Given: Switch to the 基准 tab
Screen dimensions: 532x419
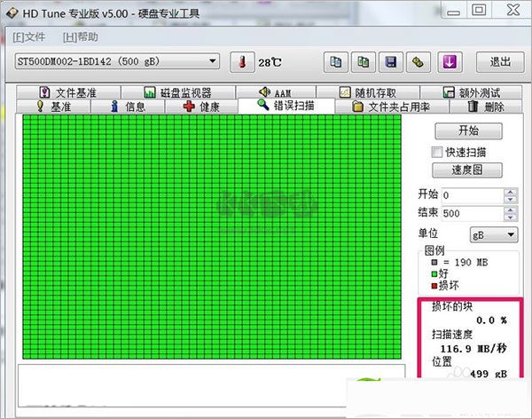Looking at the screenshot, I should point(53,107).
